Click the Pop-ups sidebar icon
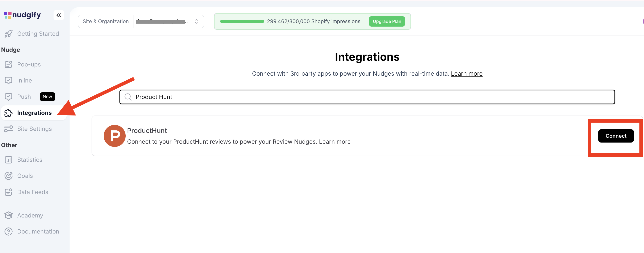This screenshot has width=644, height=253. (x=8, y=65)
